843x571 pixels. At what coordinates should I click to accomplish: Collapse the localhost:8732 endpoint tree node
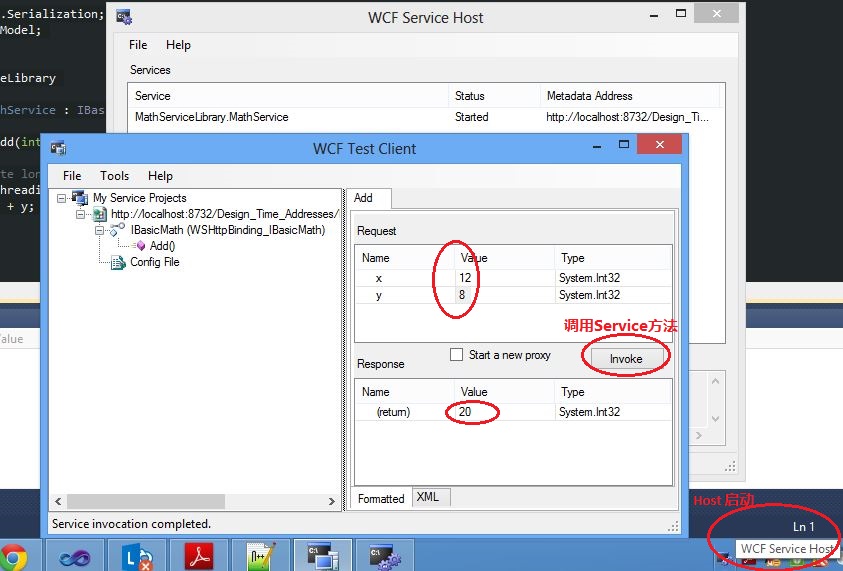pos(81,215)
